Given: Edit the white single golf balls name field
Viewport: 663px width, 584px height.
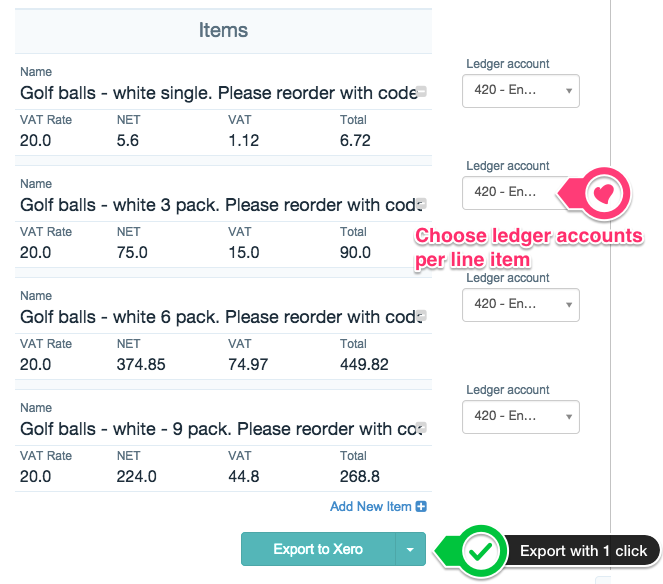Looking at the screenshot, I should click(x=218, y=93).
